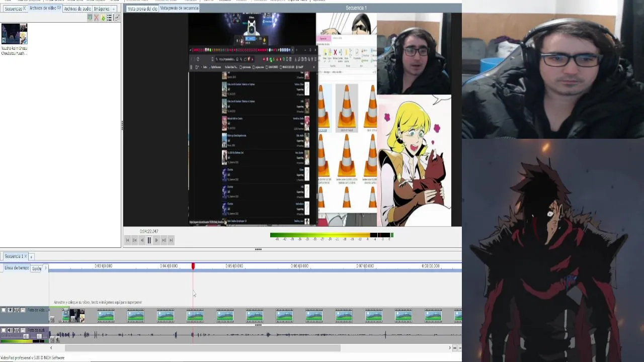This screenshot has height=362, width=644.
Task: Click the audio level meter bar
Action: coord(332,235)
